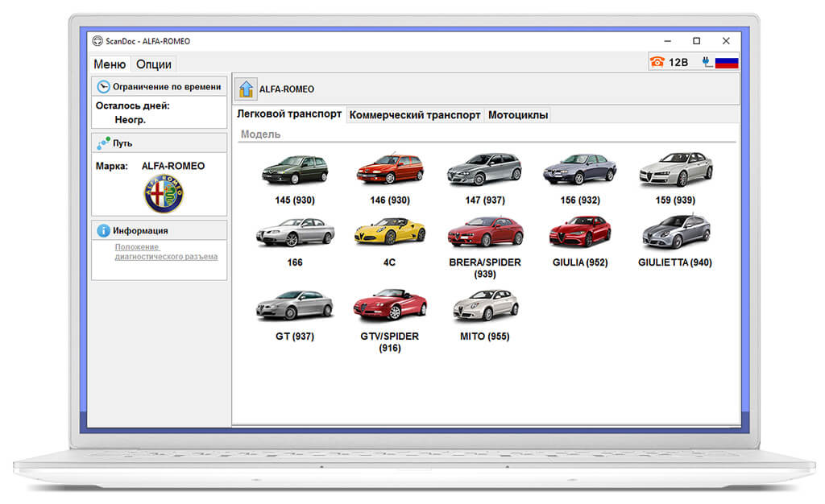Viewport: 825px width, 504px height.
Task: Minimize the ScanDoc window
Action: click(668, 41)
